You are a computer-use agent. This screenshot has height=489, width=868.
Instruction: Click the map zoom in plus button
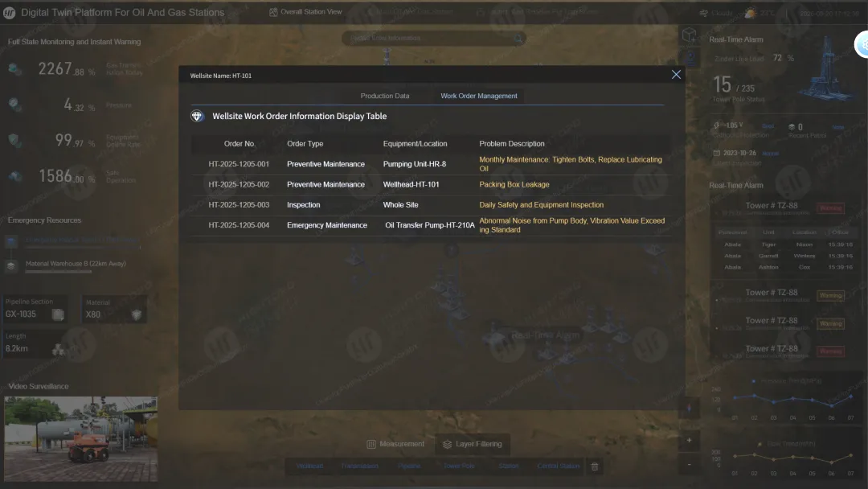click(689, 441)
